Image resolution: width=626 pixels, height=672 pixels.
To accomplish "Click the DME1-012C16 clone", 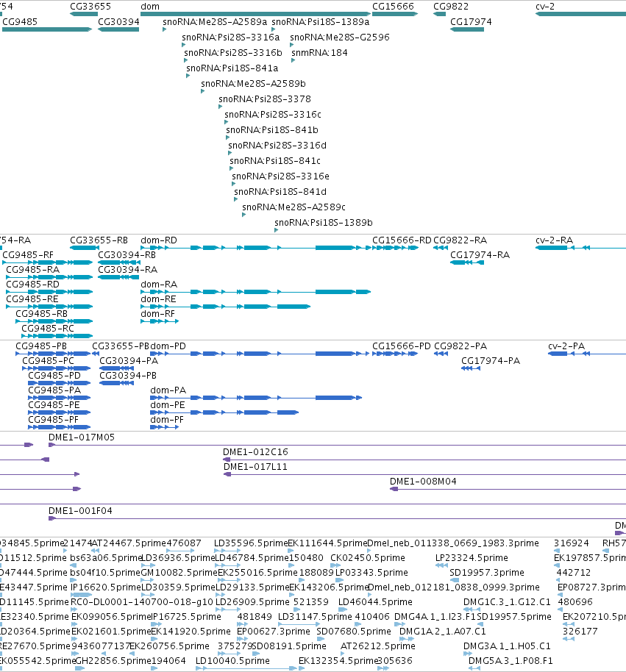I will pos(424,460).
